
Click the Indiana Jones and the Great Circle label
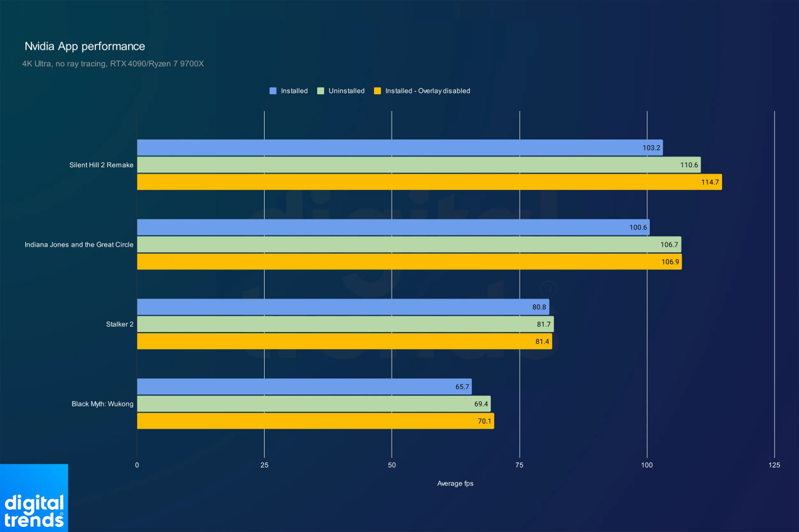click(x=79, y=245)
